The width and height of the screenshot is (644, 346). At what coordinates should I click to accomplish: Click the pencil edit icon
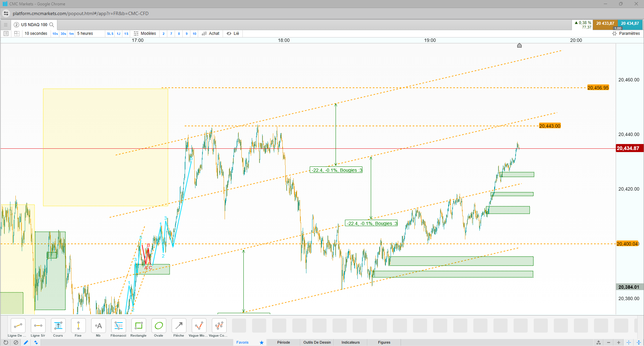[26, 342]
